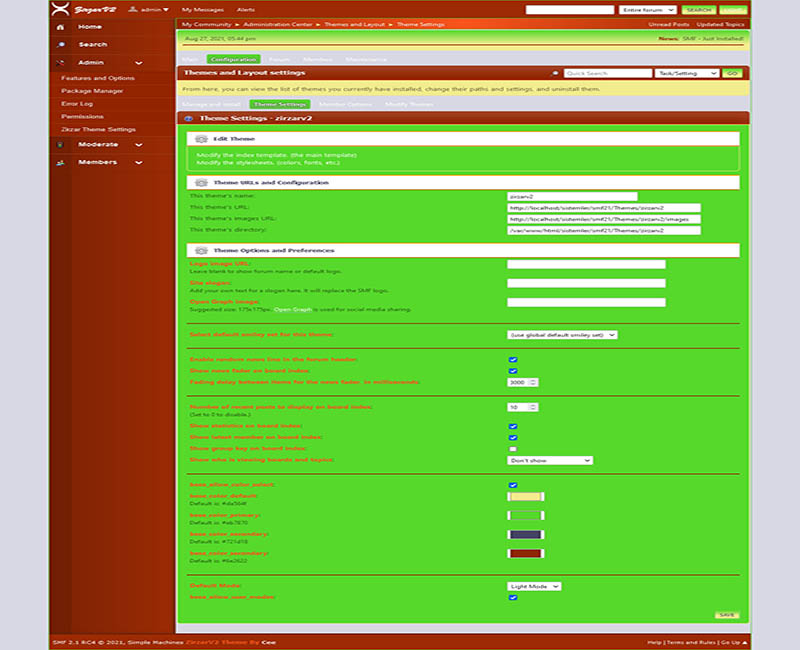Click Unread Posts link

pos(668,24)
